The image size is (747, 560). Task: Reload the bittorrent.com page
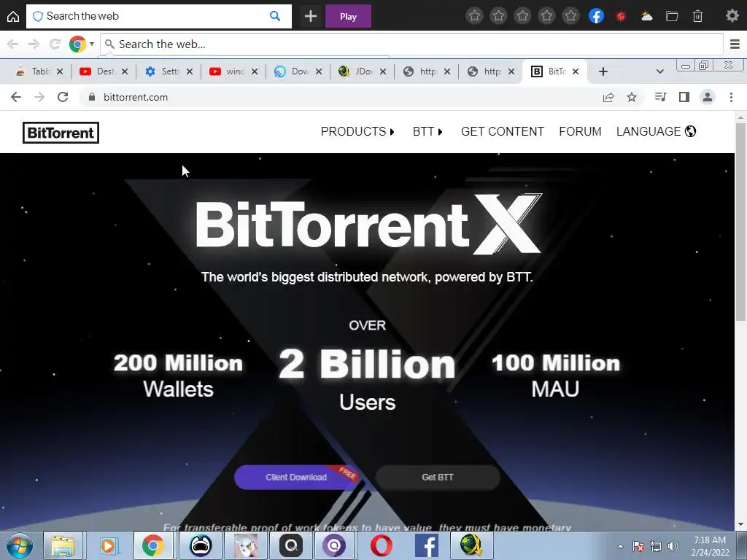coord(63,97)
